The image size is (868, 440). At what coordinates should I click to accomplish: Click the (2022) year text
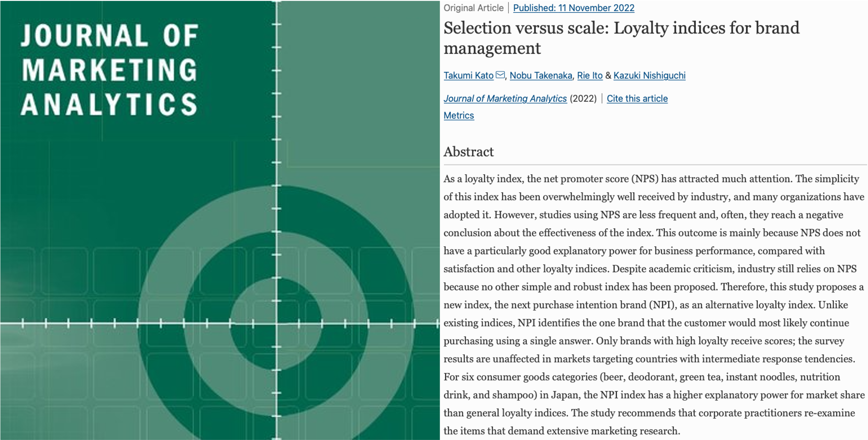(583, 98)
